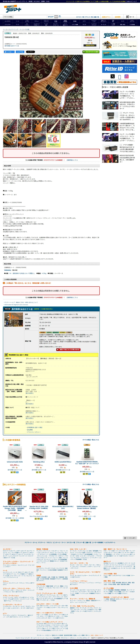Open 島村楽器 仙台ロフト店 link under product title
The width and height of the screenshot is (140, 644).
pos(12,46)
